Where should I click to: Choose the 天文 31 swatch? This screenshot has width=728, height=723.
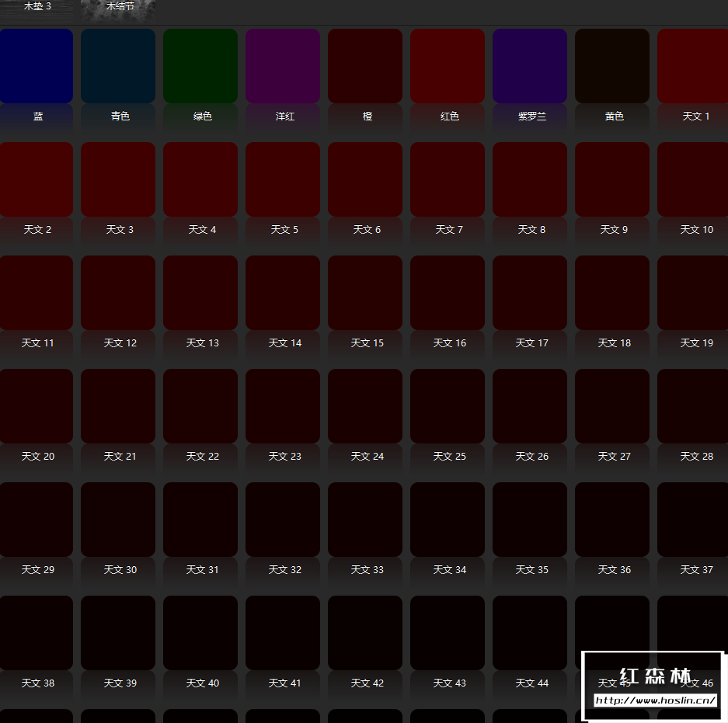200,520
